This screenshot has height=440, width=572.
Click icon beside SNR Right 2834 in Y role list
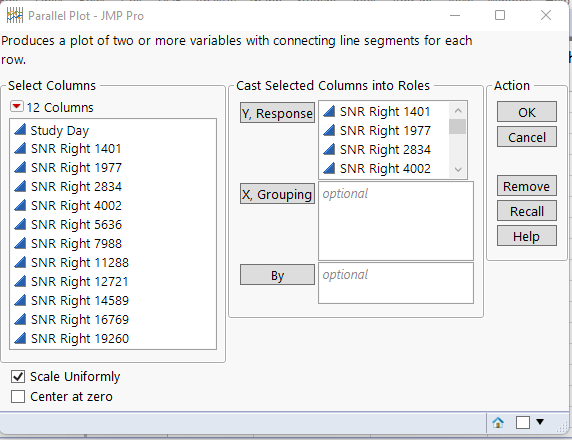point(329,149)
